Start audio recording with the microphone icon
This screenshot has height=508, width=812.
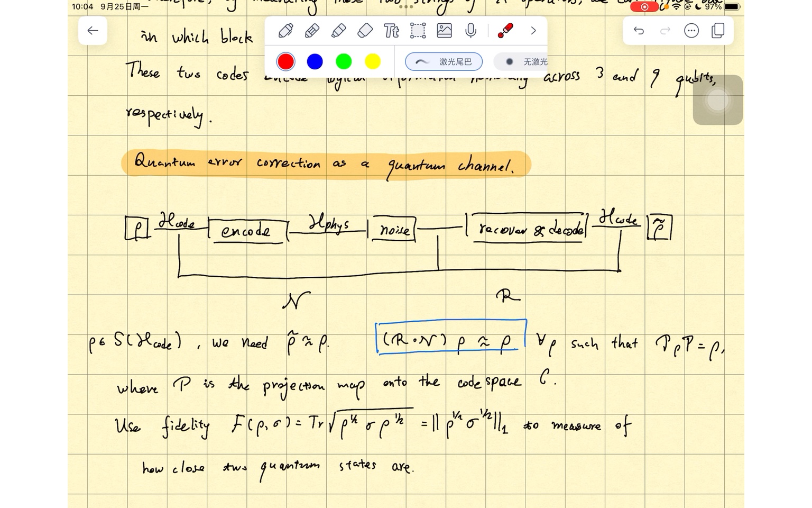(470, 31)
